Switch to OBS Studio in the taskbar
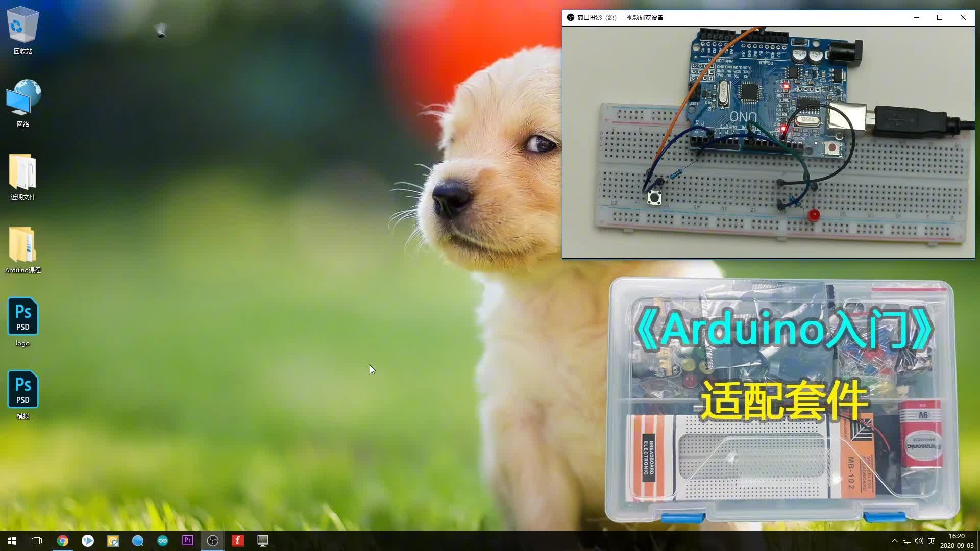This screenshot has height=551, width=980. pyautogui.click(x=213, y=541)
